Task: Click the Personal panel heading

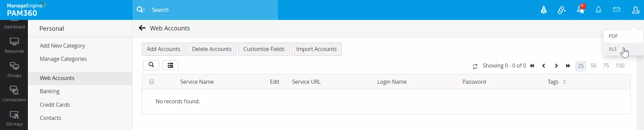Action: click(x=51, y=28)
